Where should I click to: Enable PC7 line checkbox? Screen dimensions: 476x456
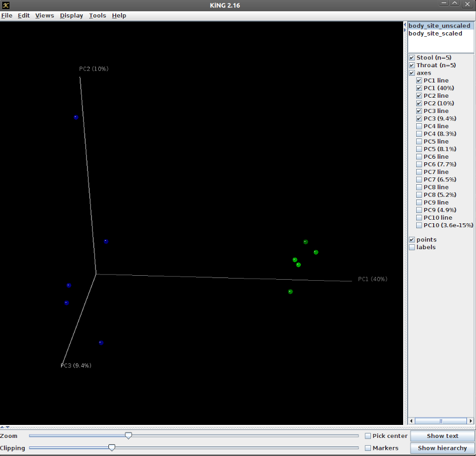tap(419, 172)
